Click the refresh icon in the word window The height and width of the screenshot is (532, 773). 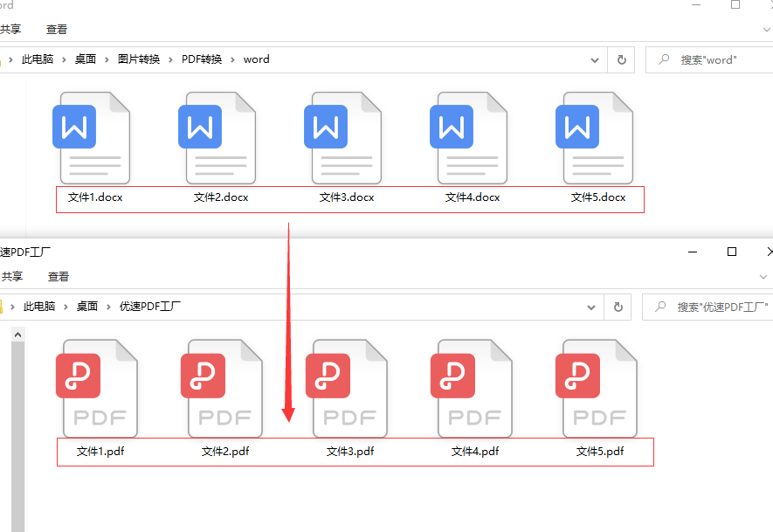pos(621,59)
